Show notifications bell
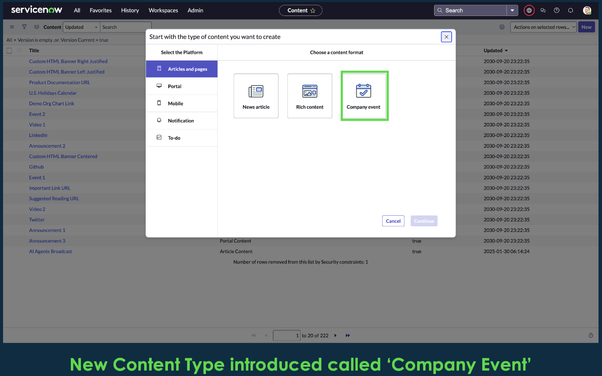The height and width of the screenshot is (376, 602). (x=571, y=10)
